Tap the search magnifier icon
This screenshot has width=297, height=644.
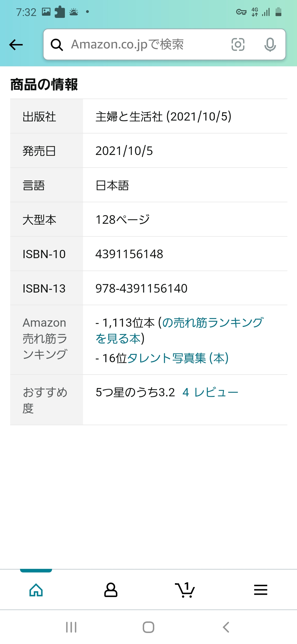[x=57, y=45]
